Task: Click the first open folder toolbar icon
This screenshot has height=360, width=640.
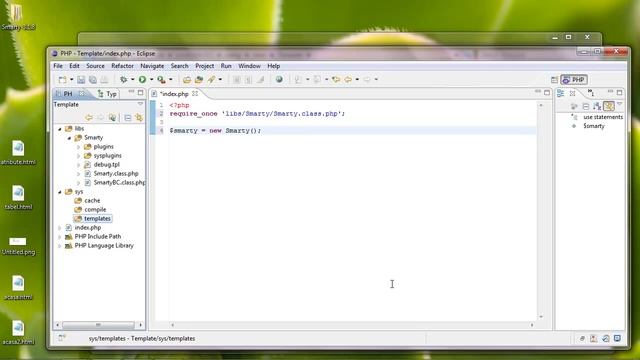Action: click(x=187, y=80)
